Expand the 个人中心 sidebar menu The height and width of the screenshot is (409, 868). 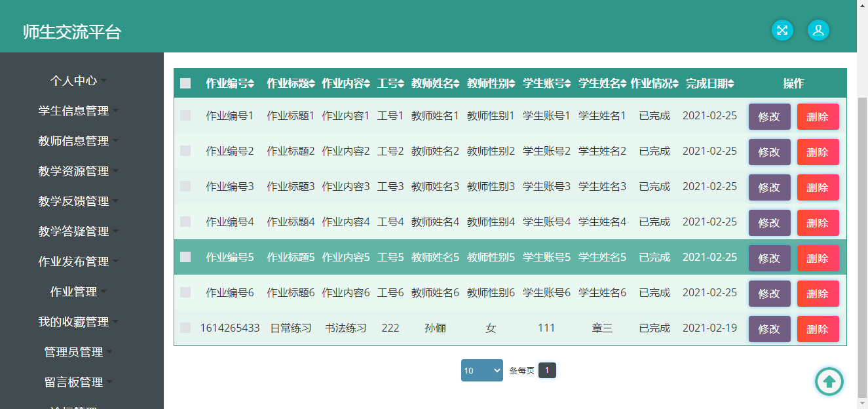click(74, 81)
